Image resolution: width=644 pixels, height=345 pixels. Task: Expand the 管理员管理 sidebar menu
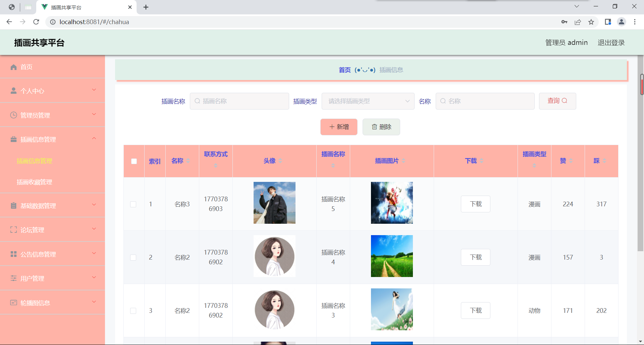[94, 114]
